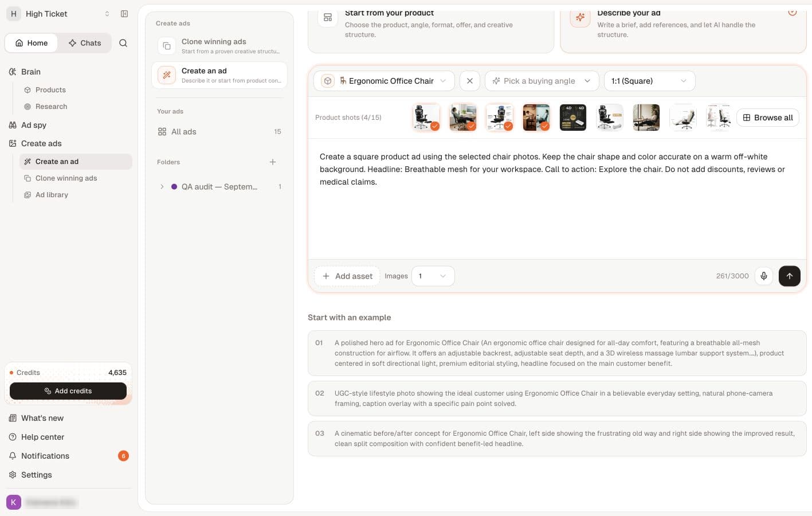
Task: Open the Help center
Action: pos(69,437)
